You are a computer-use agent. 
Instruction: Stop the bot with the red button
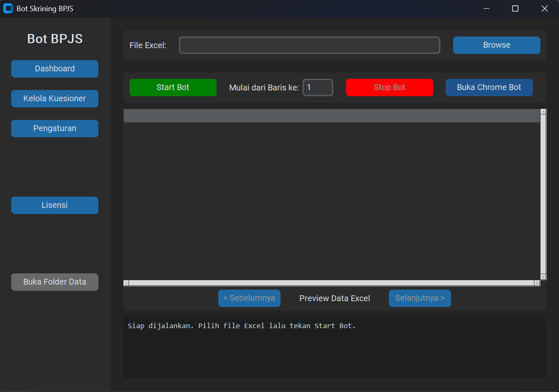click(x=390, y=88)
